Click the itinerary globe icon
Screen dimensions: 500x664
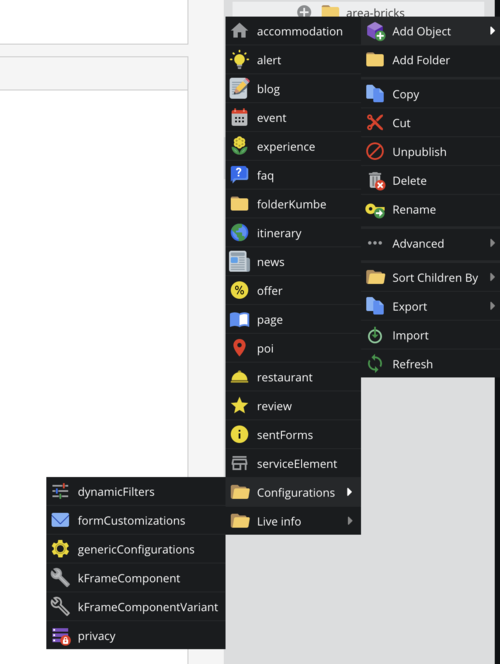(239, 233)
